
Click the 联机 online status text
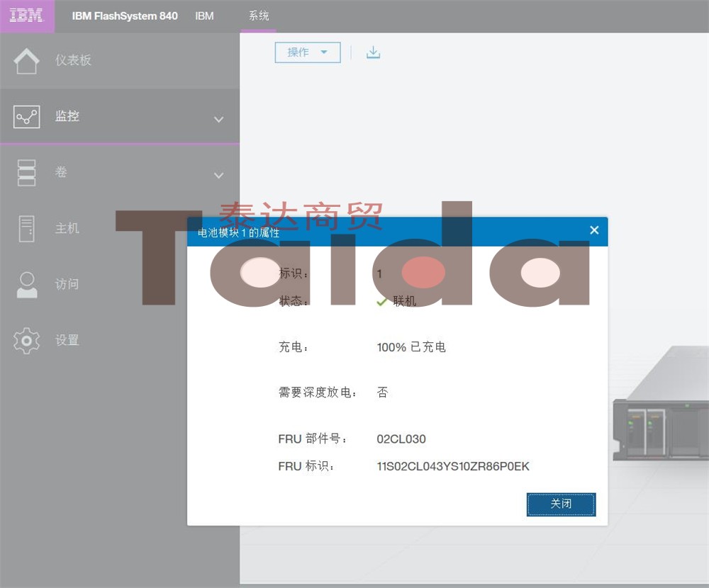404,301
